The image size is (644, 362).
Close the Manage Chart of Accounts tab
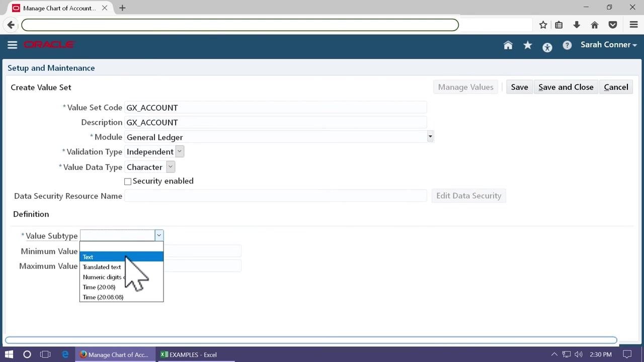point(105,8)
